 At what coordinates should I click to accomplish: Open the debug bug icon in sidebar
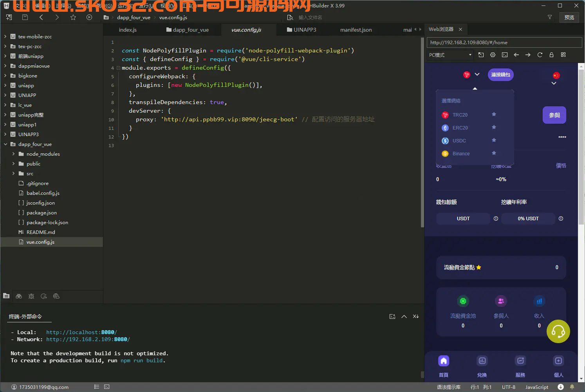31,296
